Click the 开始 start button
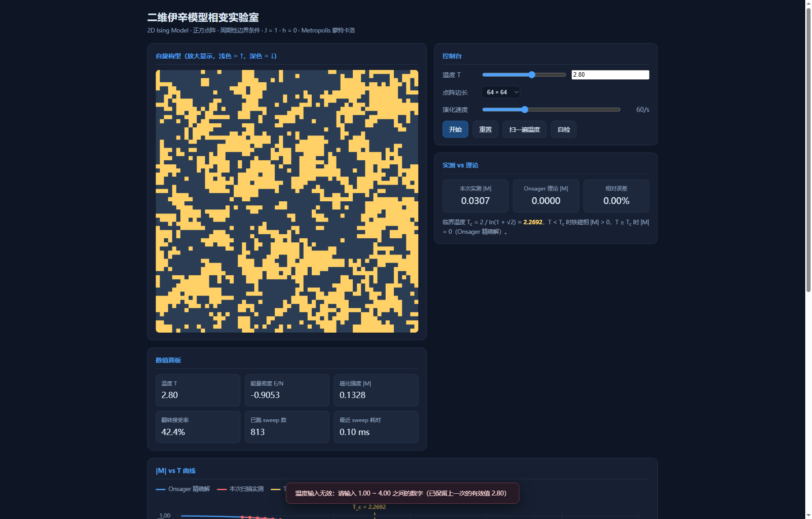Screen dimensions: 812x519 455,130
